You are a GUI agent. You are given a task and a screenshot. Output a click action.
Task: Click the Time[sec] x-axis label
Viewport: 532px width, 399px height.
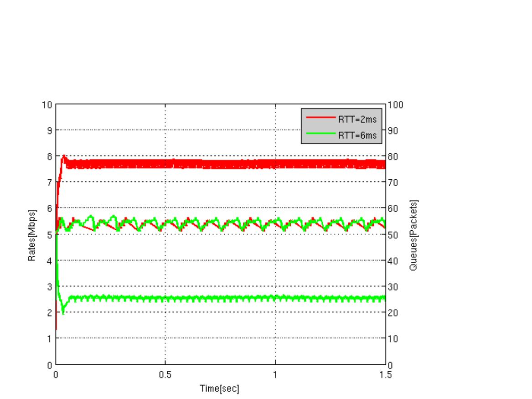pos(219,389)
